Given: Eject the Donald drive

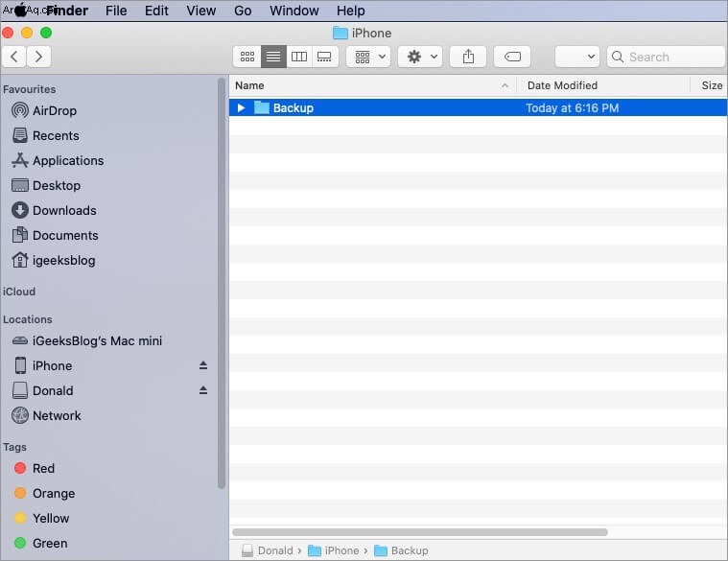Looking at the screenshot, I should 203,390.
